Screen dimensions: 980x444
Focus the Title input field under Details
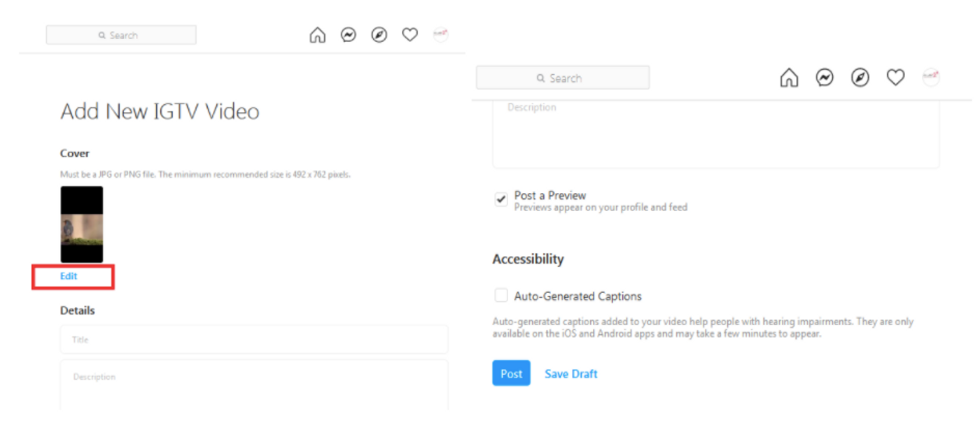253,340
